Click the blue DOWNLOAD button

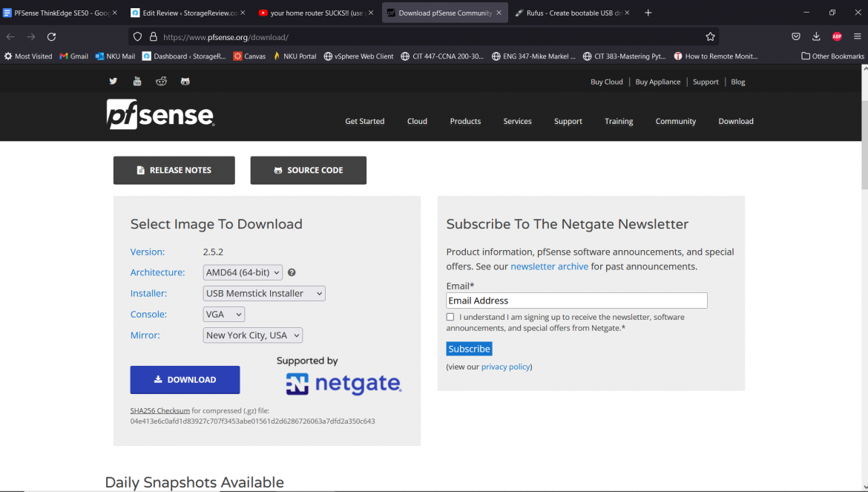[x=185, y=380]
